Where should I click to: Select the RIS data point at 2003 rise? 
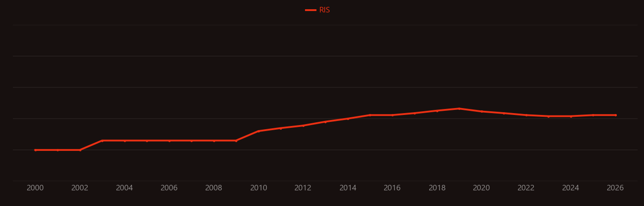coord(102,141)
